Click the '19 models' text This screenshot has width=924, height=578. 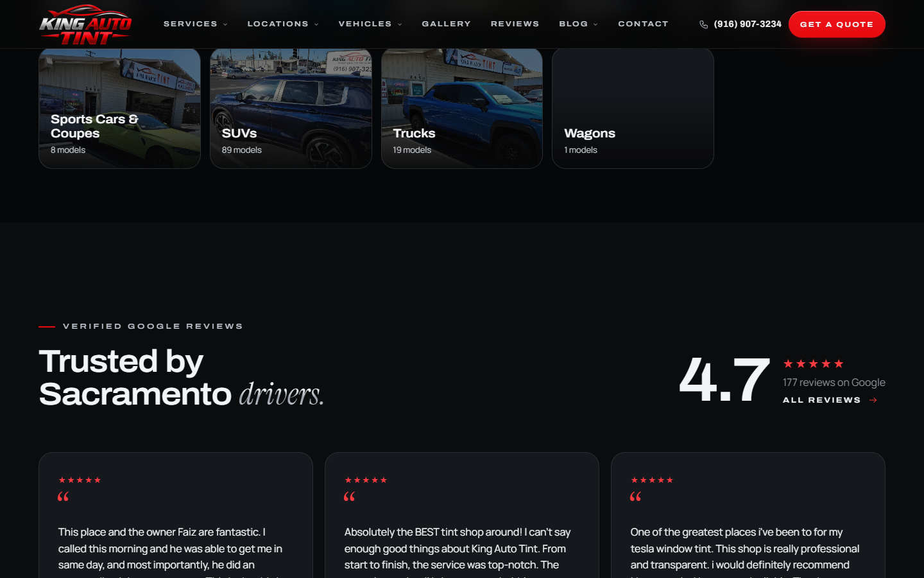pyautogui.click(x=412, y=150)
